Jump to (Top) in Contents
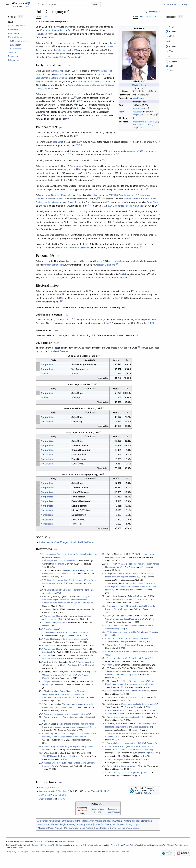Viewport: 196px width, 868px height. pyautogui.click(x=10, y=22)
